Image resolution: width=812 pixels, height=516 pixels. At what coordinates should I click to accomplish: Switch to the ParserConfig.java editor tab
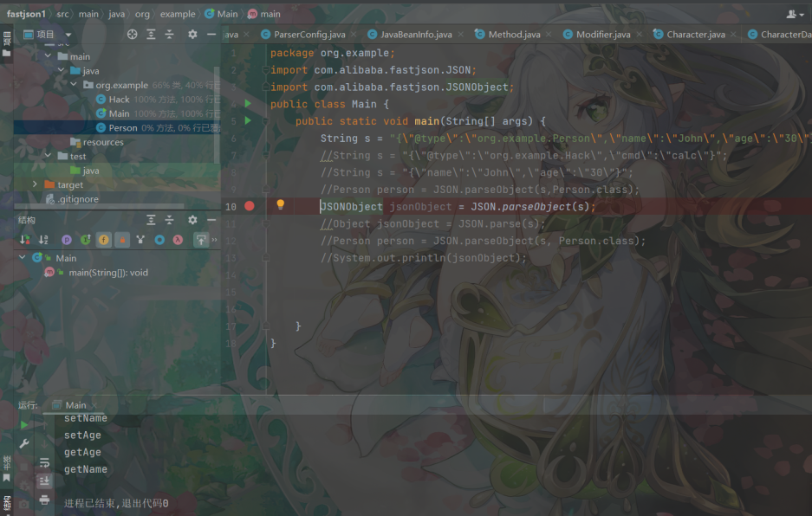[309, 35]
